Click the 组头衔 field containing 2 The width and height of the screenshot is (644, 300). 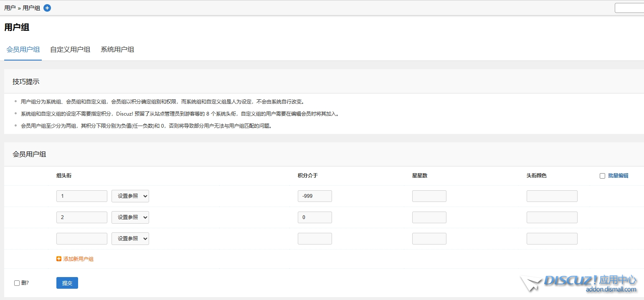click(82, 217)
